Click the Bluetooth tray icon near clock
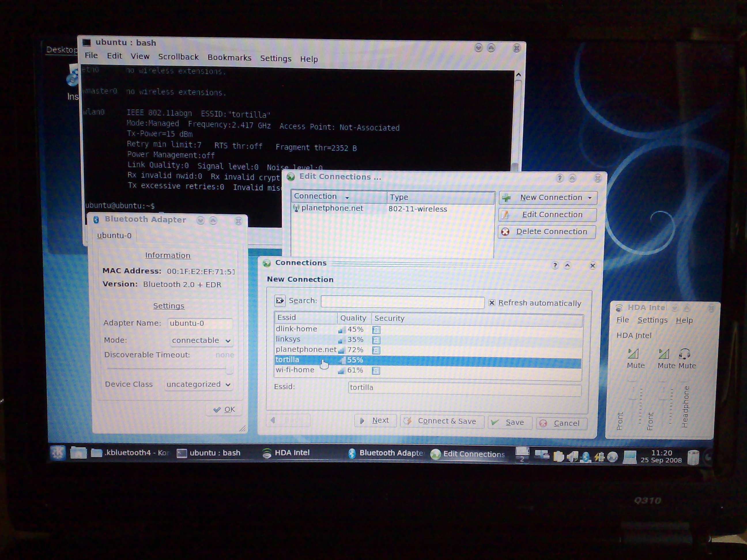The height and width of the screenshot is (560, 747). [x=586, y=457]
